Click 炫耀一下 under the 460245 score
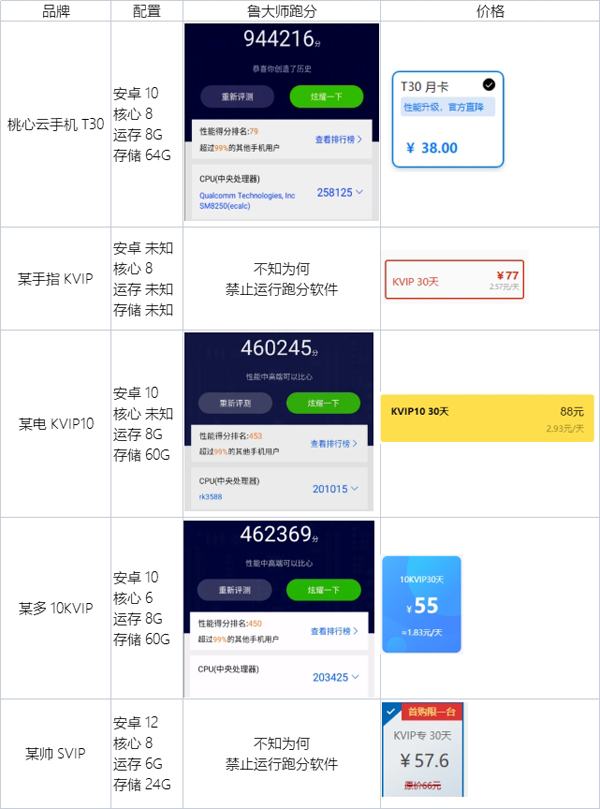The height and width of the screenshot is (809, 600). click(323, 403)
